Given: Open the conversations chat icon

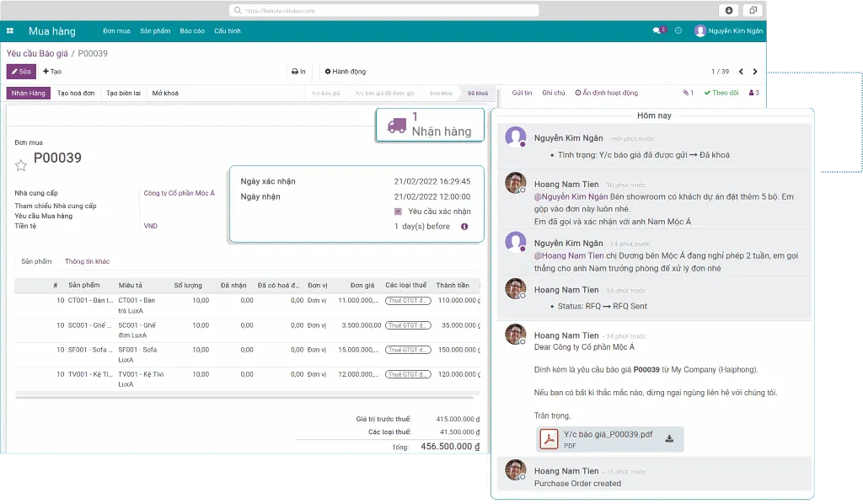Looking at the screenshot, I should [x=657, y=30].
